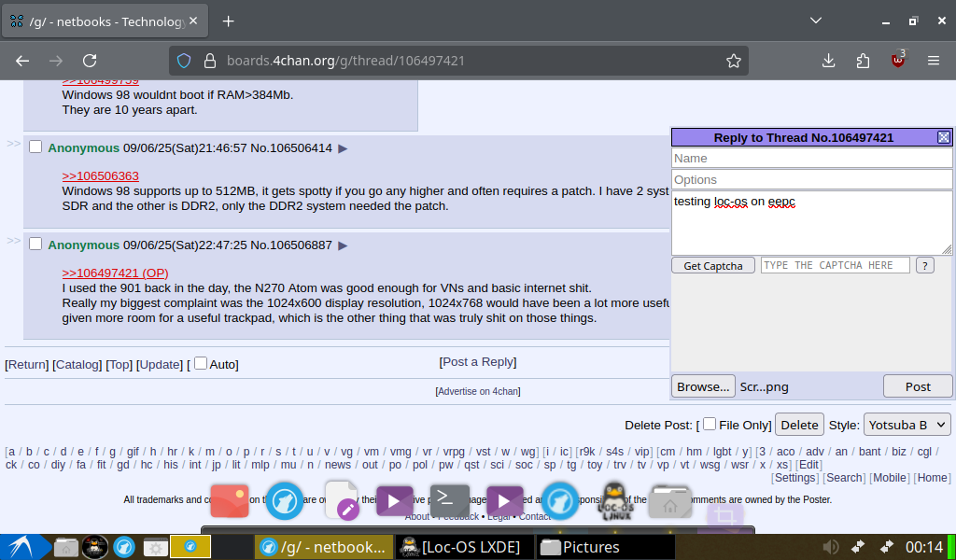Viewport: 956px width, 560px height.
Task: Click the Options field in reply form
Action: [x=811, y=180]
